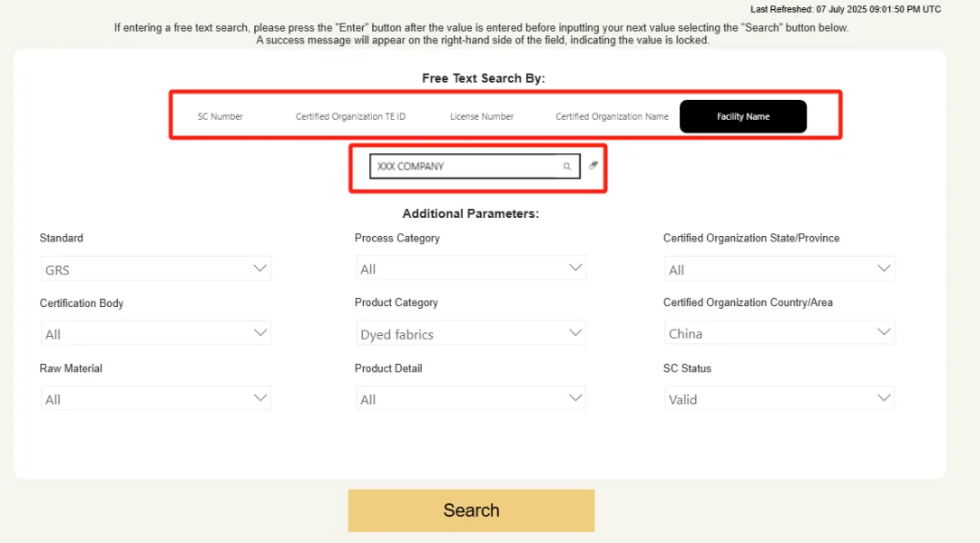Switch to Certified Organization Name search
The image size is (980, 543).
click(x=612, y=116)
